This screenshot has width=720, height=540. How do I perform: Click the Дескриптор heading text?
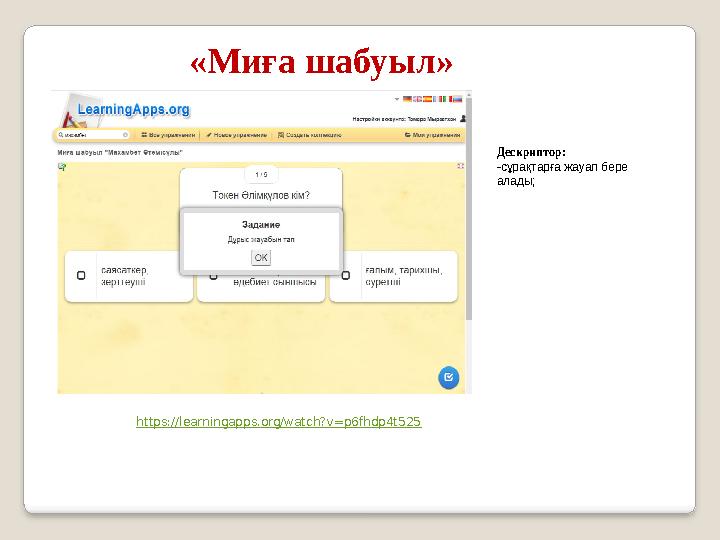coord(531,152)
